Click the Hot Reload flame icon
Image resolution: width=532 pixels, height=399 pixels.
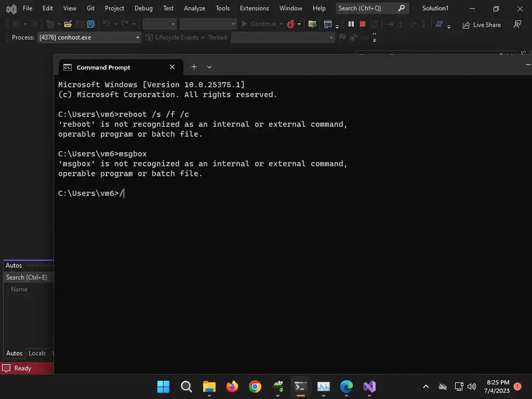click(291, 24)
